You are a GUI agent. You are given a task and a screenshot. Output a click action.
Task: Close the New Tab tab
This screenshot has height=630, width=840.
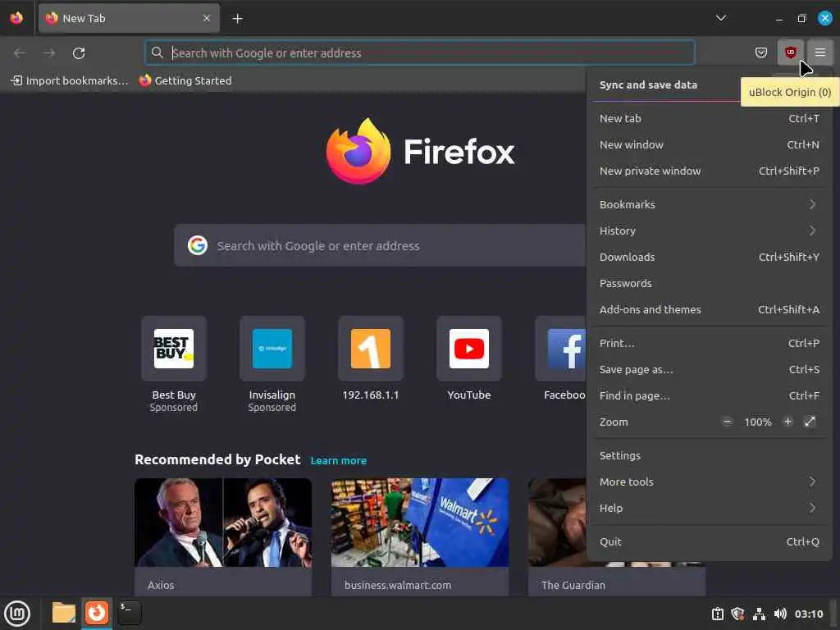click(207, 18)
